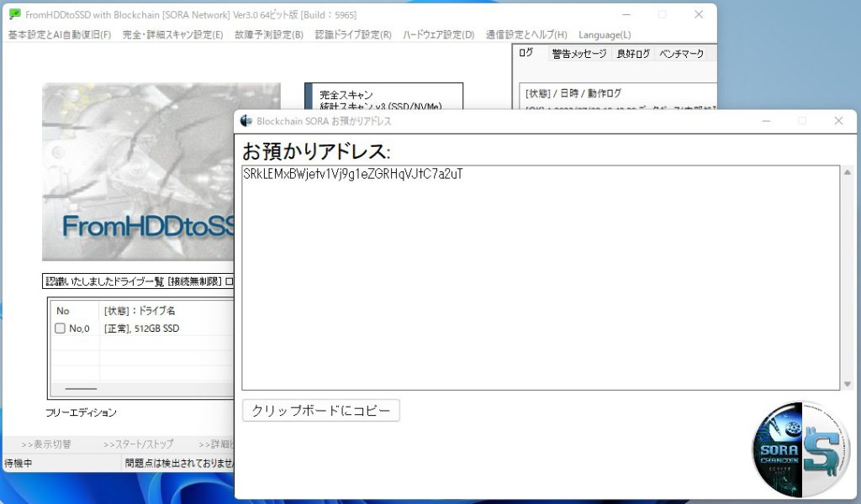Click the お預かりアドレス: heading

[316, 151]
